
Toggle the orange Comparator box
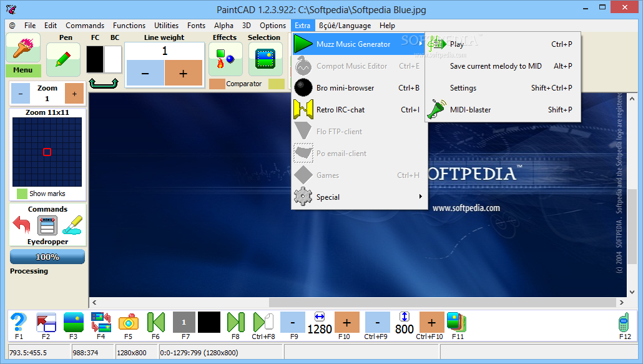[x=217, y=84]
